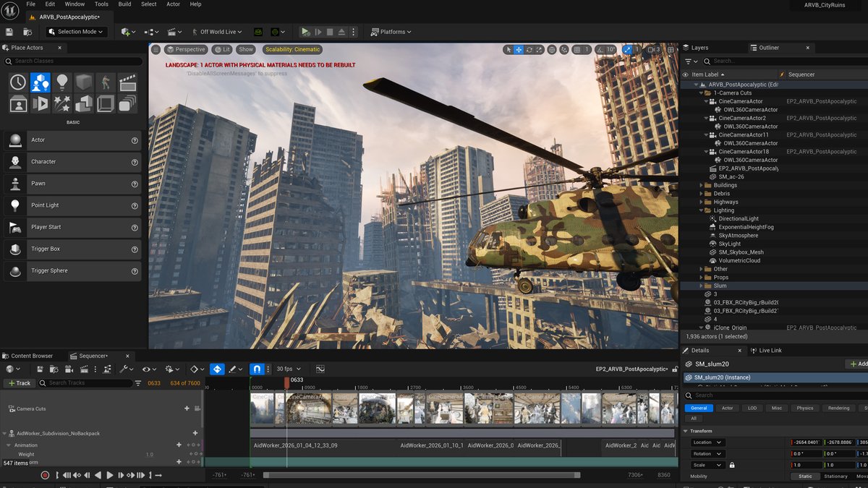
Task: Click the green Play button in toolbar
Action: pos(305,32)
